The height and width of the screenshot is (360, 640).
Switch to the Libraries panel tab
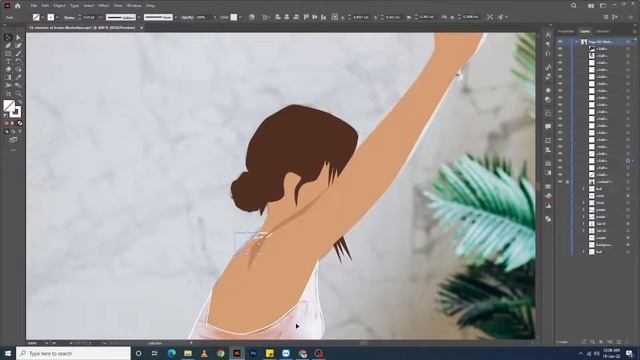coord(602,31)
